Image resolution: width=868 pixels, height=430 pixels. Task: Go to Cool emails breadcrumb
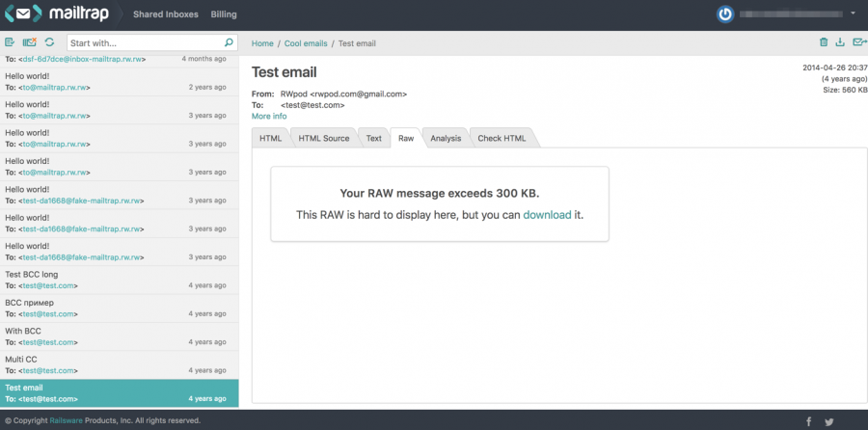pos(306,43)
